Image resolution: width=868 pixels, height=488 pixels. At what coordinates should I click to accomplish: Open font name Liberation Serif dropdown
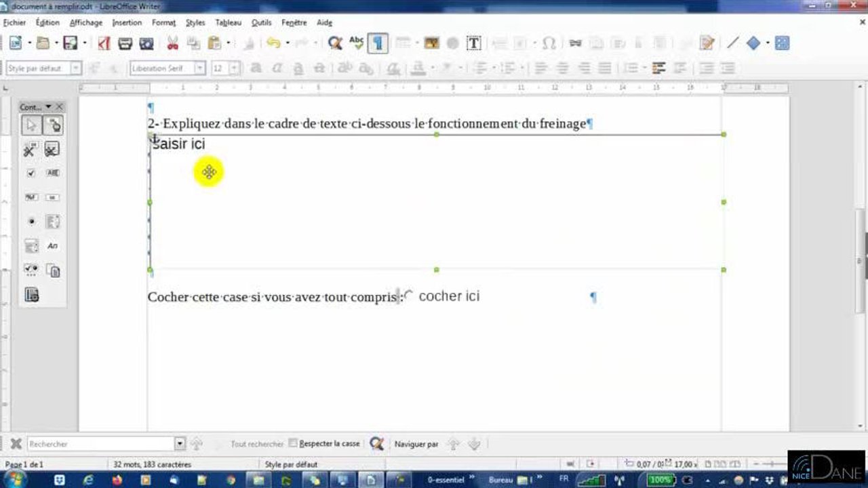click(x=200, y=68)
